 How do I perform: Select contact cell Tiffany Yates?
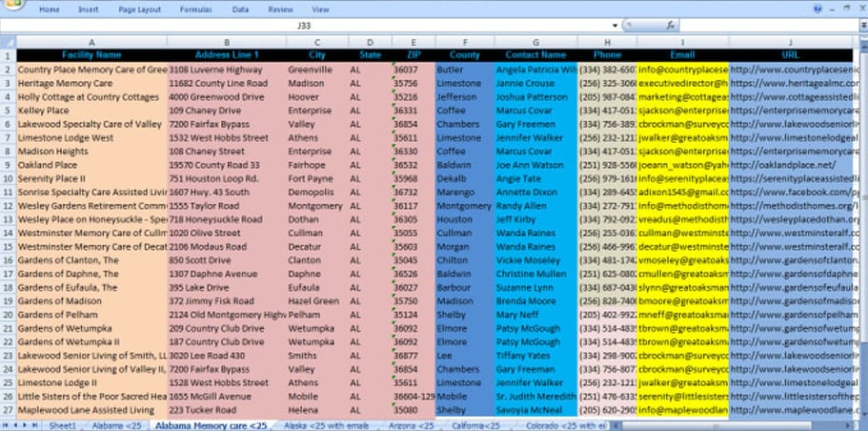[x=535, y=356]
